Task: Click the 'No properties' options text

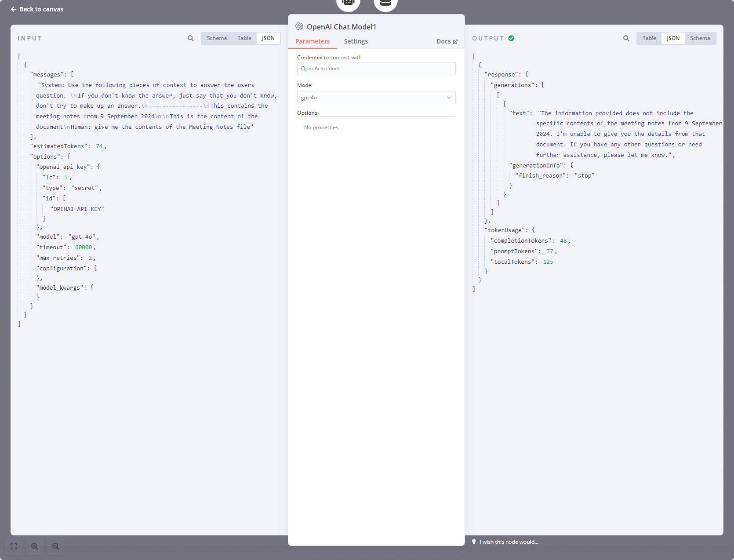Action: [x=321, y=127]
